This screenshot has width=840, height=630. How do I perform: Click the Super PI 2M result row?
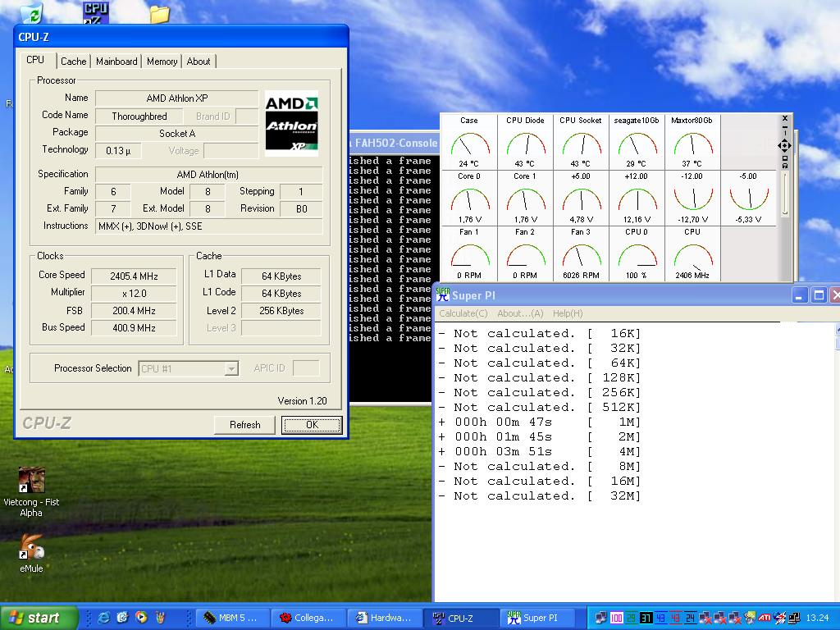(540, 437)
